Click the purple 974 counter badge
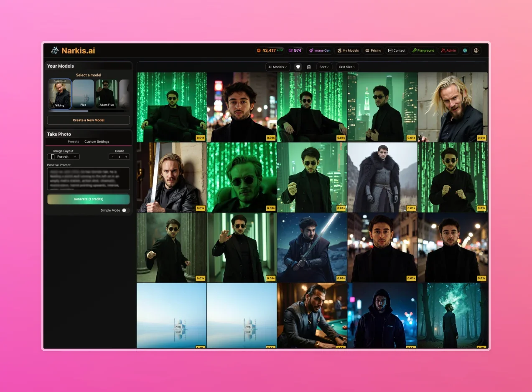The image size is (532, 392). [295, 51]
